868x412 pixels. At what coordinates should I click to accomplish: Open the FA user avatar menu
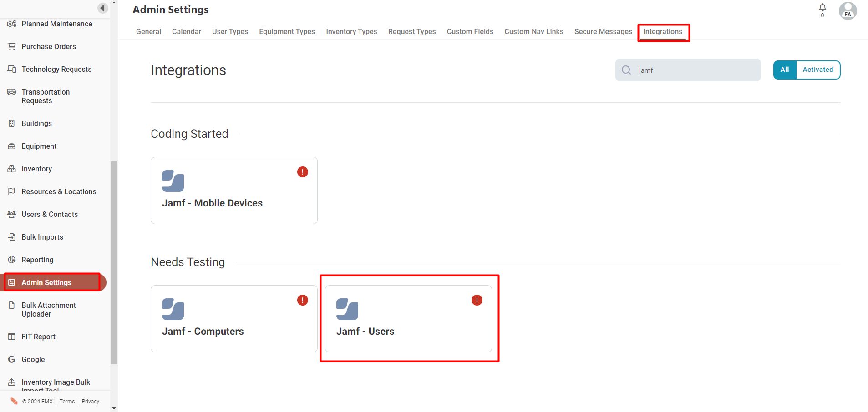tap(848, 11)
